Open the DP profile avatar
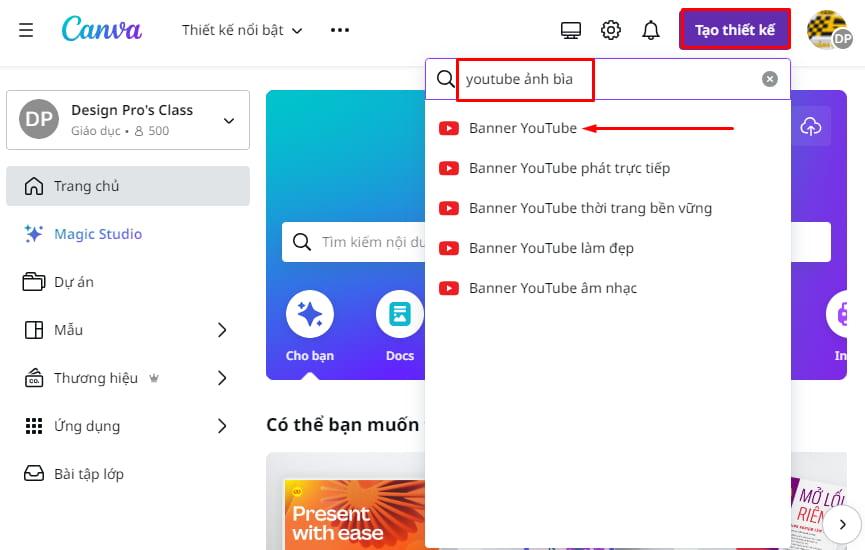Viewport: 865px width, 550px height. point(829,30)
